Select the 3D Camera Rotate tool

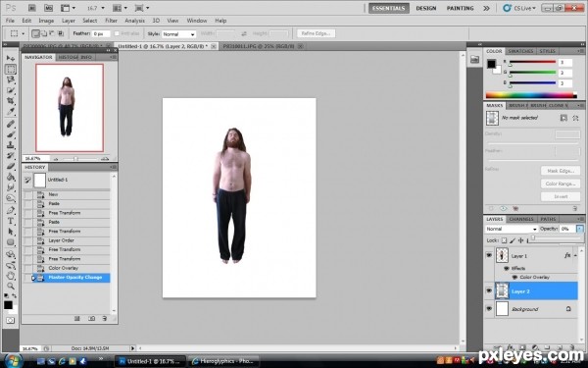[11, 265]
